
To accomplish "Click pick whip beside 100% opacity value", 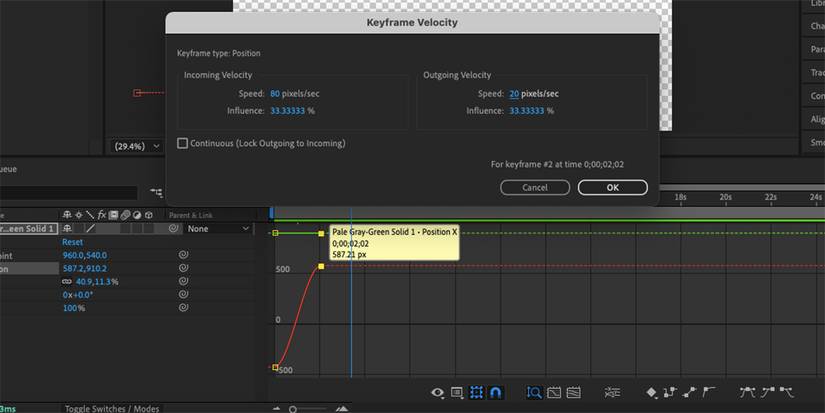I will 183,308.
